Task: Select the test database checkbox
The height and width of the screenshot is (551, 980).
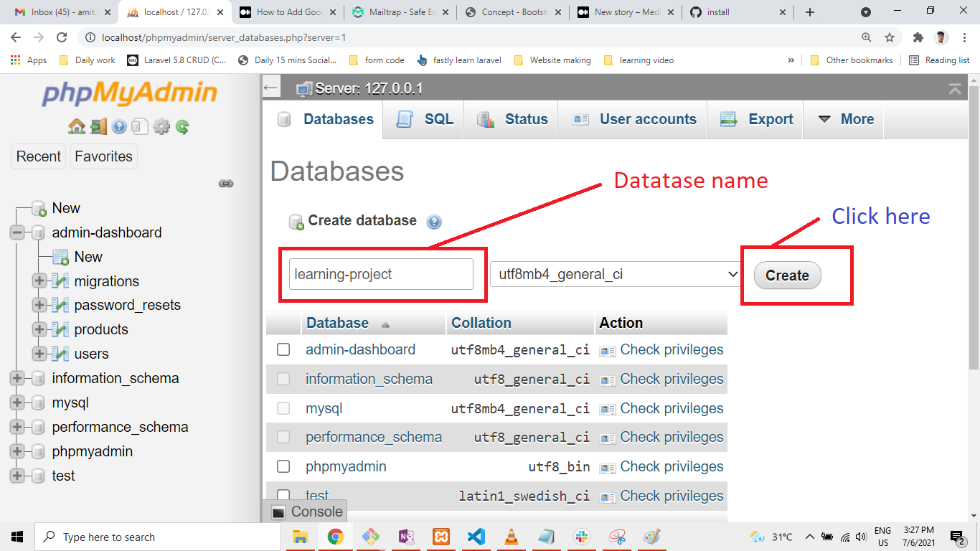Action: point(283,495)
